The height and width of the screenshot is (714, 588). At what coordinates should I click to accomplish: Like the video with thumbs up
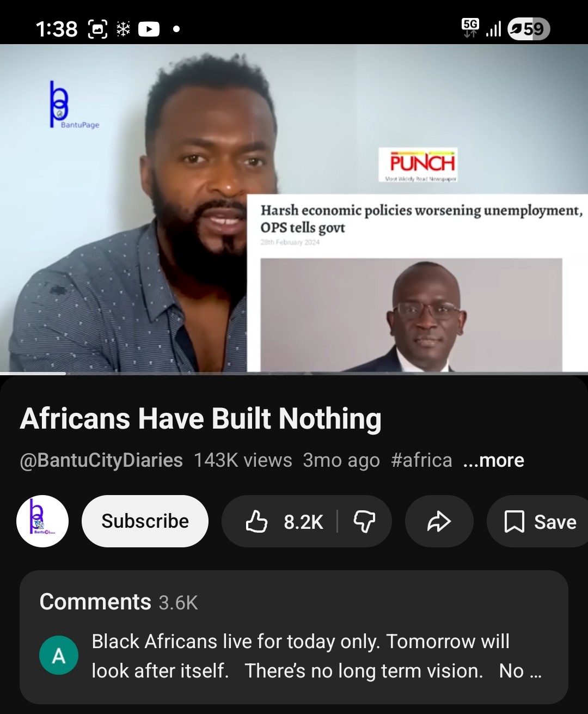coord(282,521)
